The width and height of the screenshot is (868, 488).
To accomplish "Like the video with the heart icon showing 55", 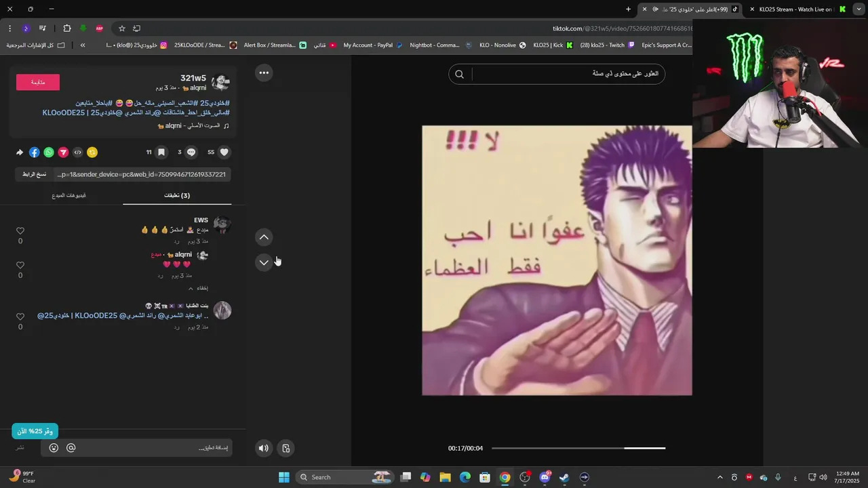I will pyautogui.click(x=224, y=152).
